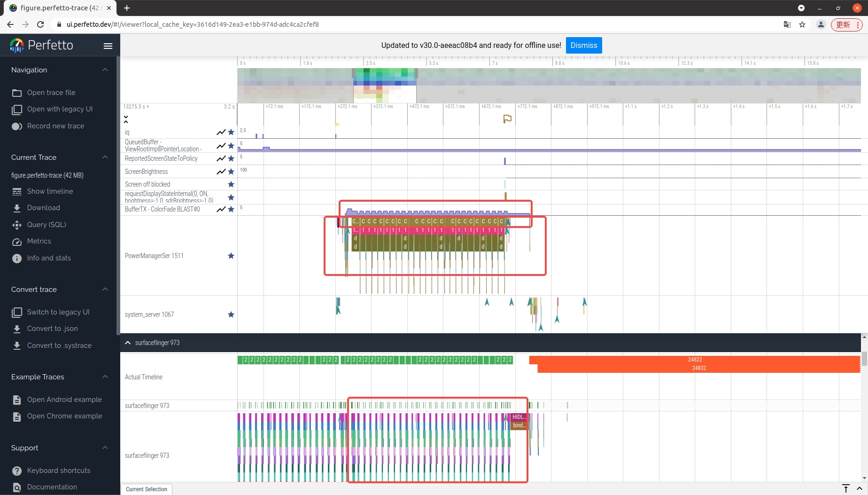Unpin BufferTX ColorFade track star
This screenshot has height=495, width=868.
click(x=231, y=209)
